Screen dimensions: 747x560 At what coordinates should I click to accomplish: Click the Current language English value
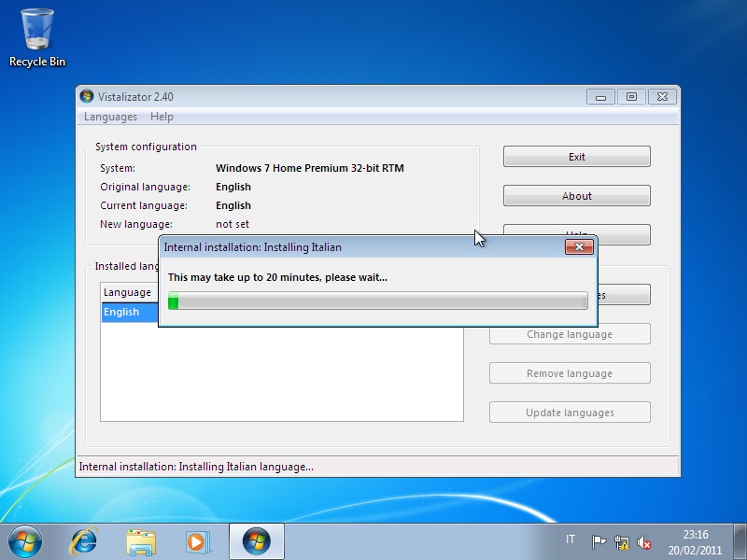click(233, 205)
